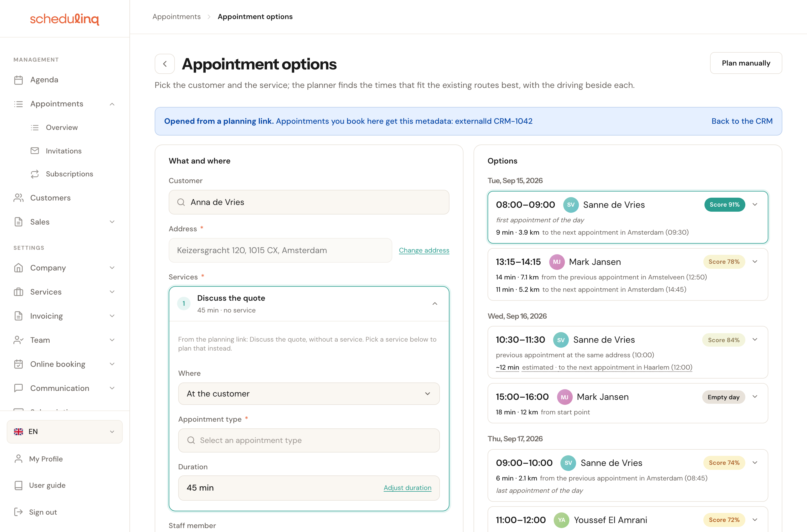Expand the 11:00–12:00 Youssef El Amrani option

[x=755, y=520]
